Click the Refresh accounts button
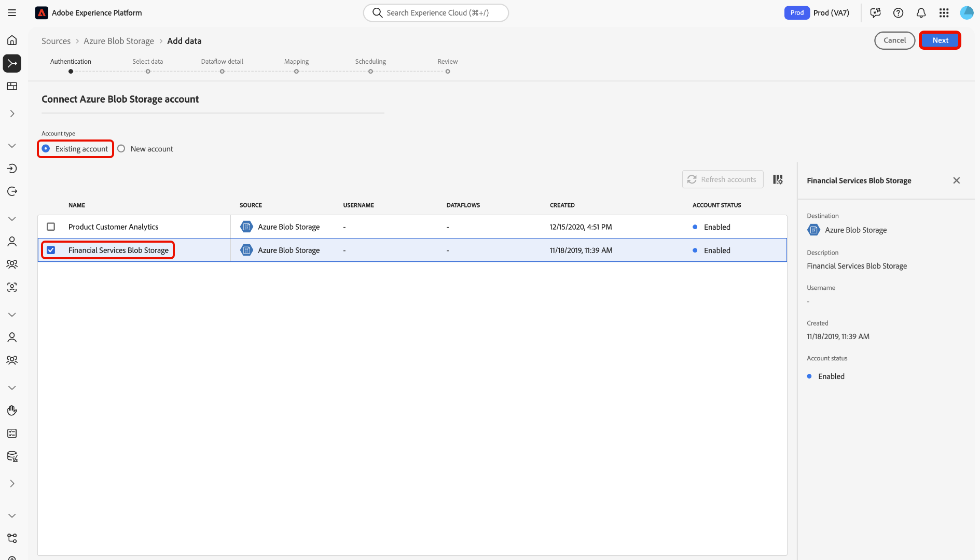This screenshot has width=980, height=560. pos(723,179)
